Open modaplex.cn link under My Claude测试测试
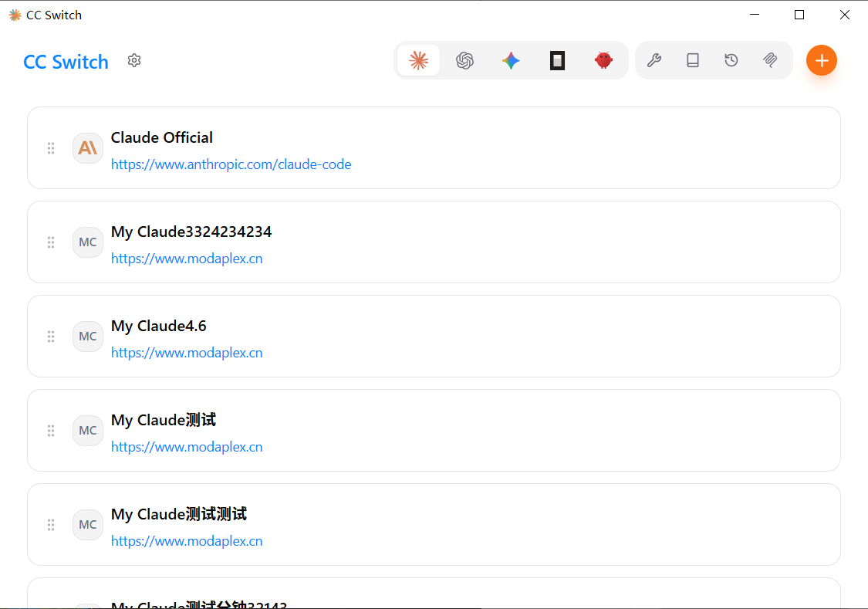This screenshot has height=609, width=868. (187, 541)
